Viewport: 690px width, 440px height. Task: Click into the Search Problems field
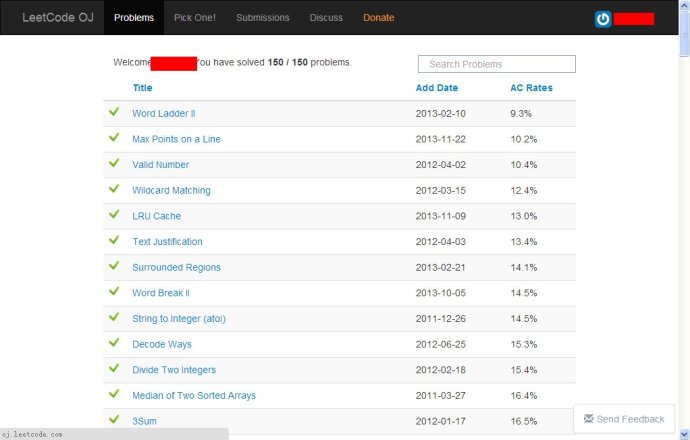click(496, 64)
